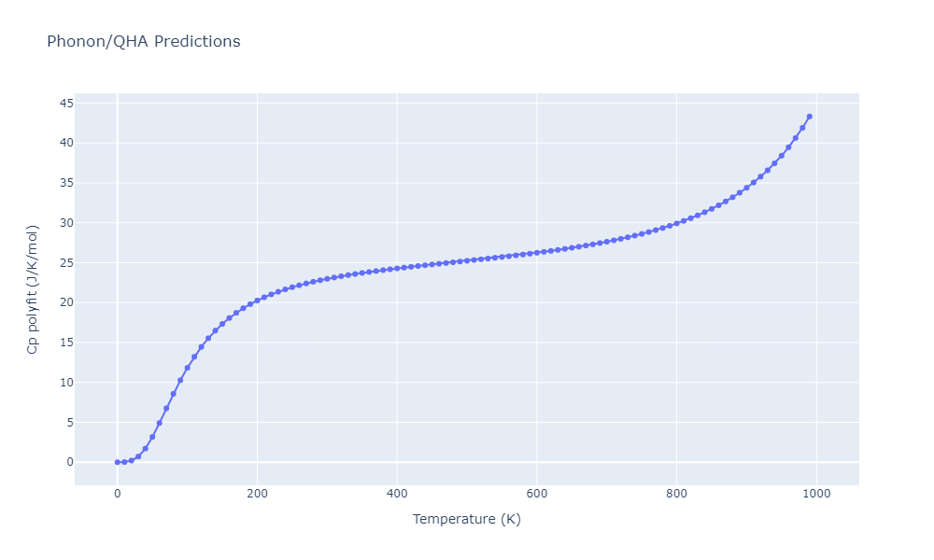Pick the data point at 600 K

click(537, 253)
